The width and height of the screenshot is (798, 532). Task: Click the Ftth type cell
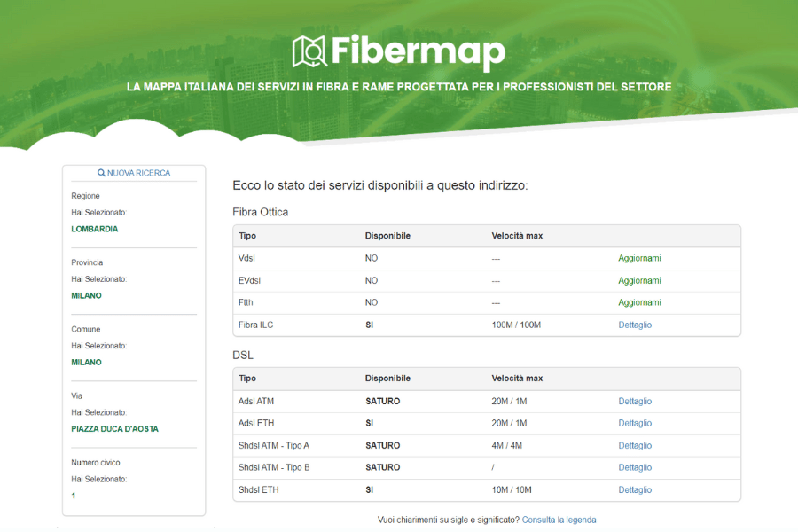point(246,302)
